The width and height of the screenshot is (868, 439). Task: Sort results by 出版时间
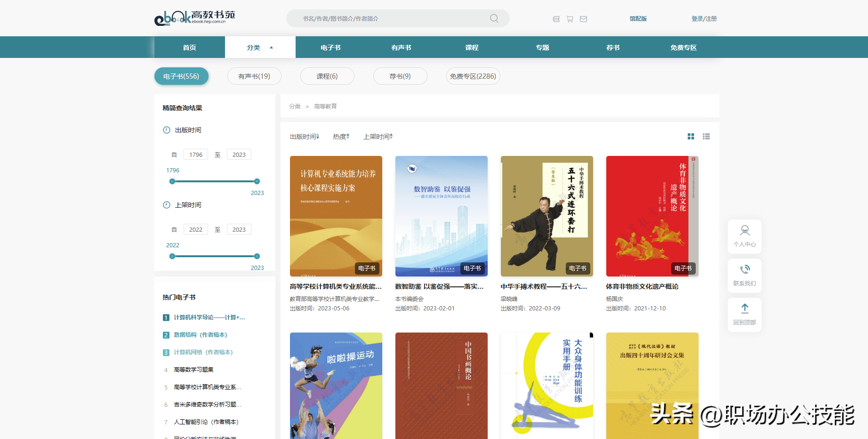click(304, 137)
